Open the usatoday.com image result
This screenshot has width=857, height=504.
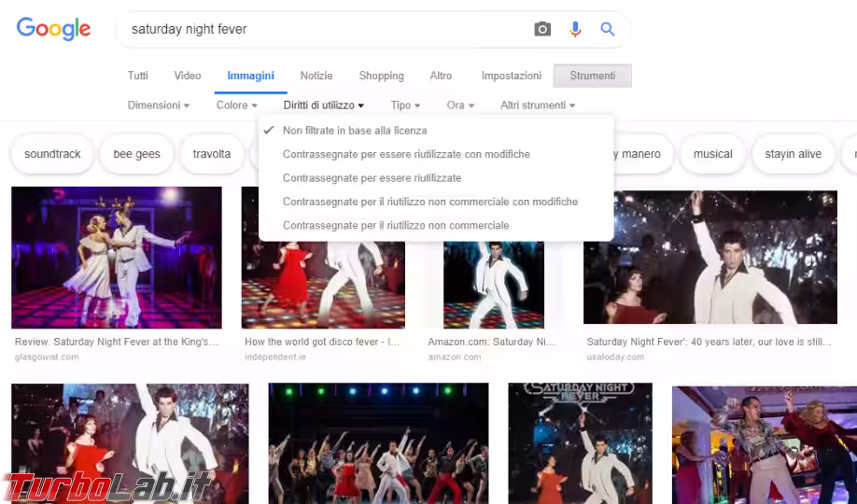[x=710, y=257]
